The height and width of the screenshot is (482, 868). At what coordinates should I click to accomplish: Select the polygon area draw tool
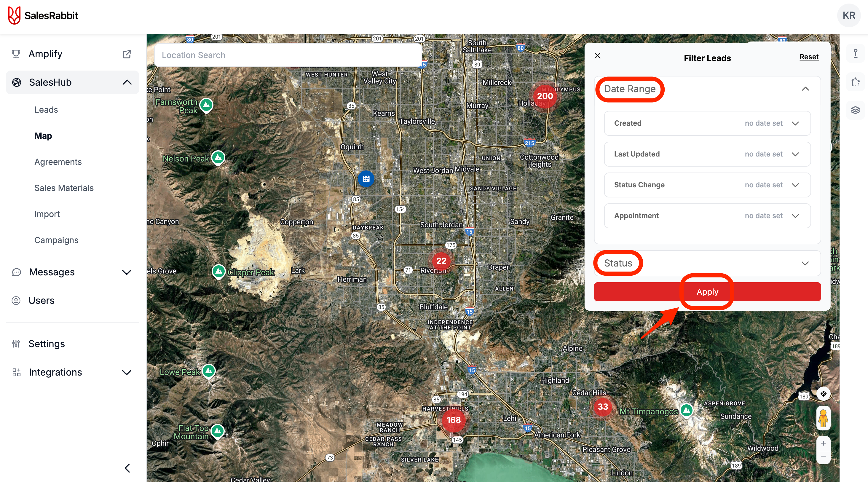[x=855, y=82]
